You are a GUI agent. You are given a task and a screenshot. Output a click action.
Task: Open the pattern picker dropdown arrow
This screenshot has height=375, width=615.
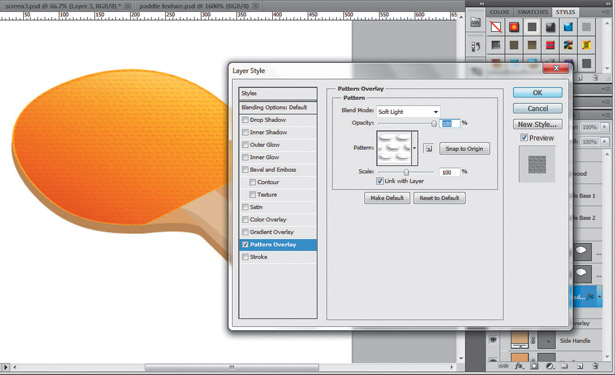415,148
